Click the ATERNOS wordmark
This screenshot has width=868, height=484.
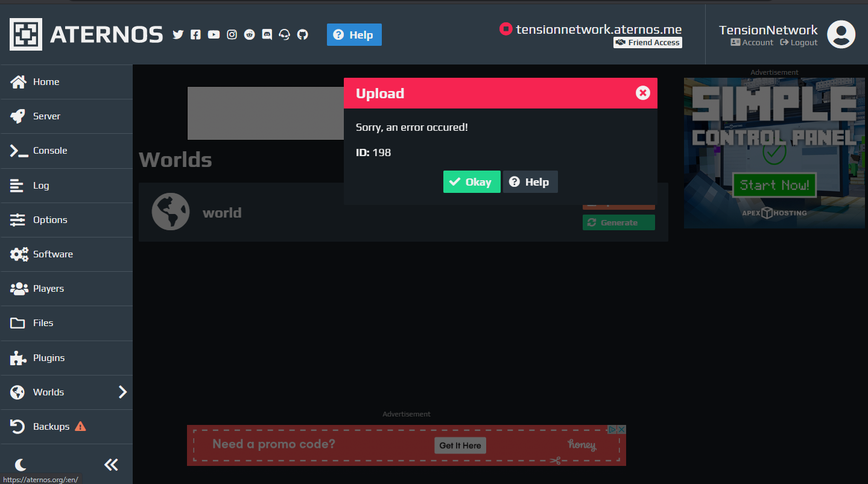pos(107,35)
